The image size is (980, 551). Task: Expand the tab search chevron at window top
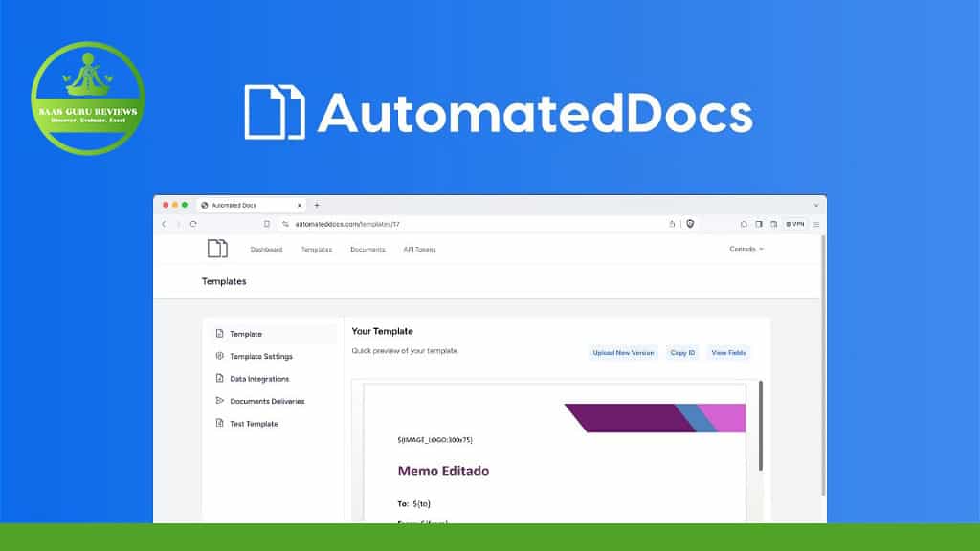point(816,205)
